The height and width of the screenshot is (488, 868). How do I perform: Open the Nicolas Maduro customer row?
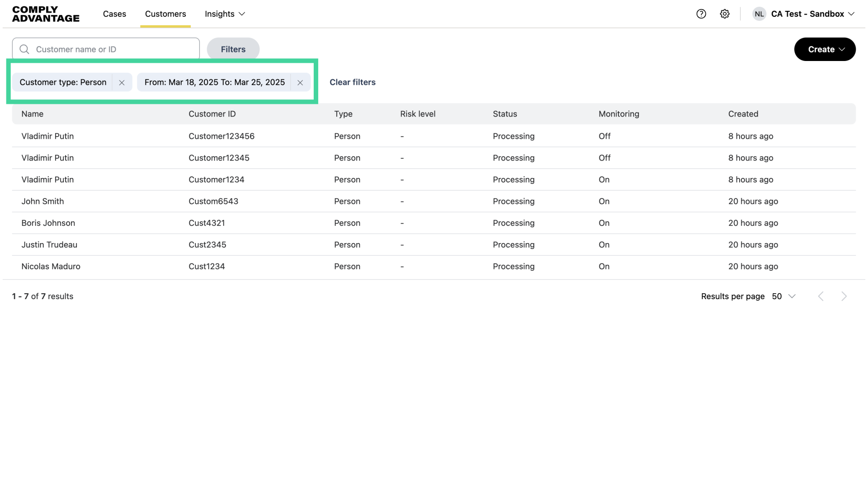[51, 267]
